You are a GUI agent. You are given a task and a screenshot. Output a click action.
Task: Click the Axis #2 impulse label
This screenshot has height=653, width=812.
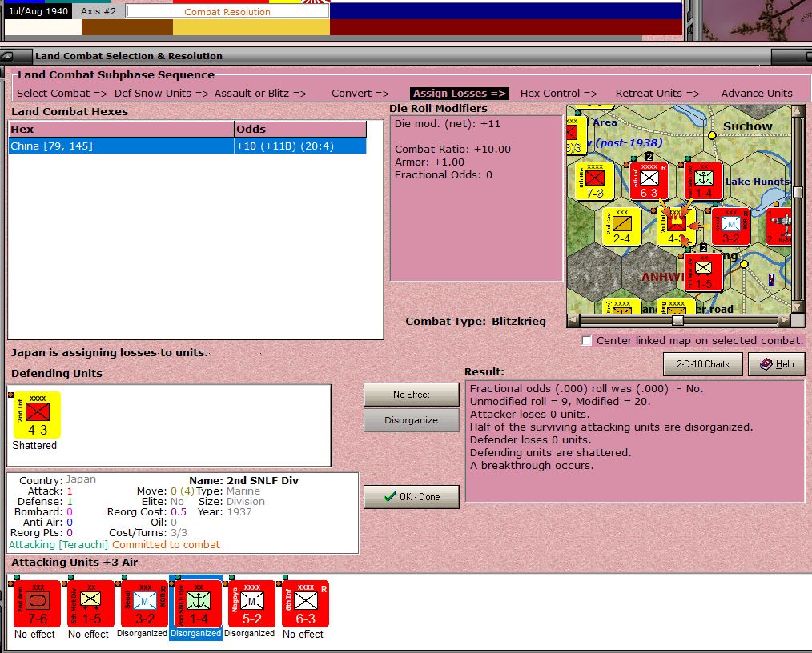98,11
